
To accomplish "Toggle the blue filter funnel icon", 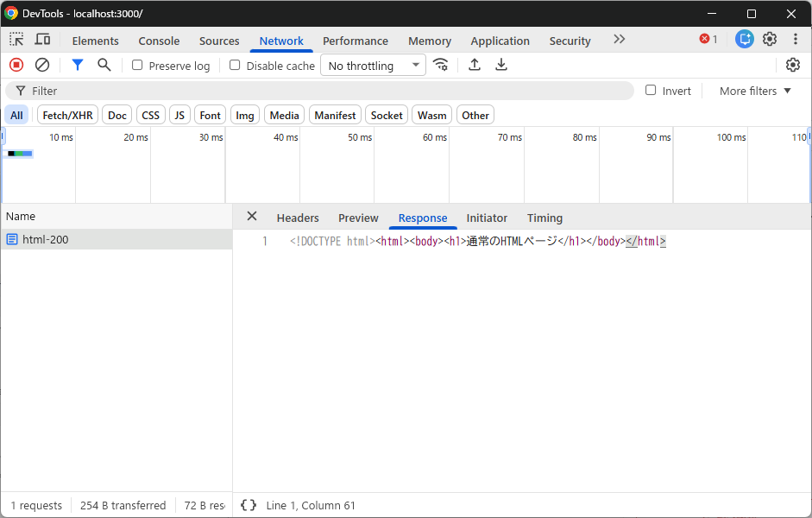I will coord(78,65).
